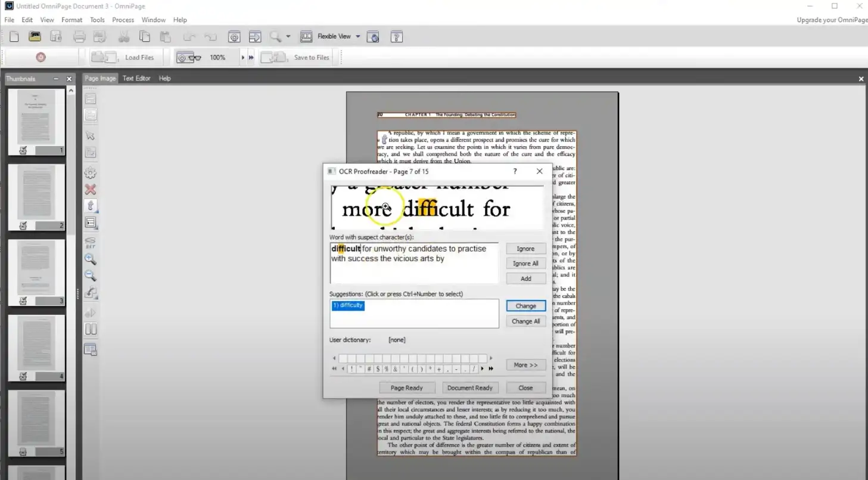This screenshot has height=480, width=868.
Task: Click the new blank document icon
Action: [14, 36]
